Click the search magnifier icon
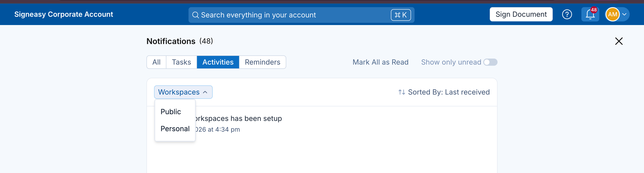The image size is (644, 173). point(195,15)
